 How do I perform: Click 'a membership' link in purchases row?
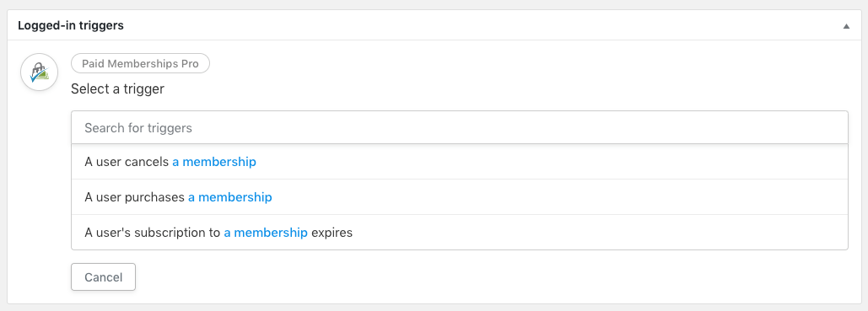click(229, 197)
